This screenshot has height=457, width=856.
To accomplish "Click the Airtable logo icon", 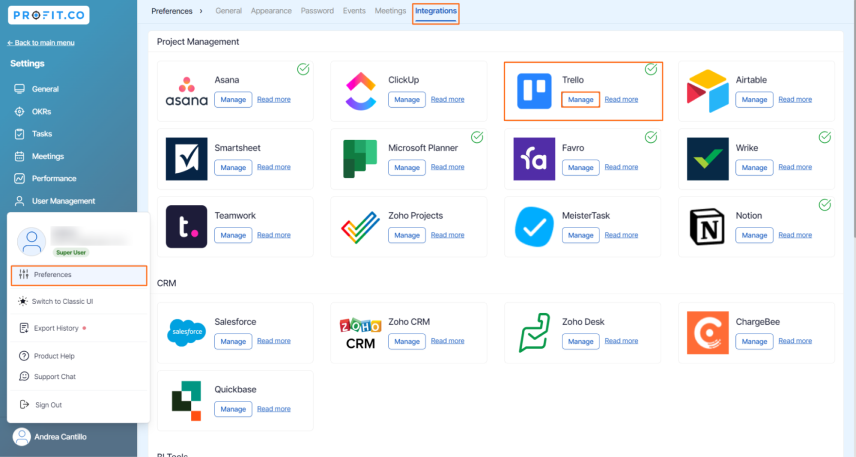I will pos(708,91).
